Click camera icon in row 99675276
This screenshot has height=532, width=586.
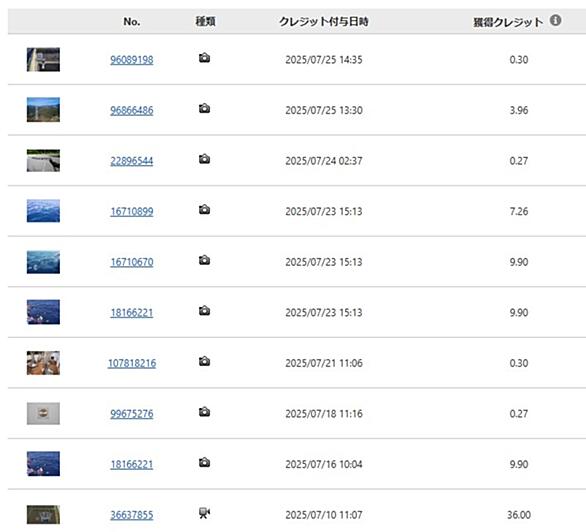(204, 412)
